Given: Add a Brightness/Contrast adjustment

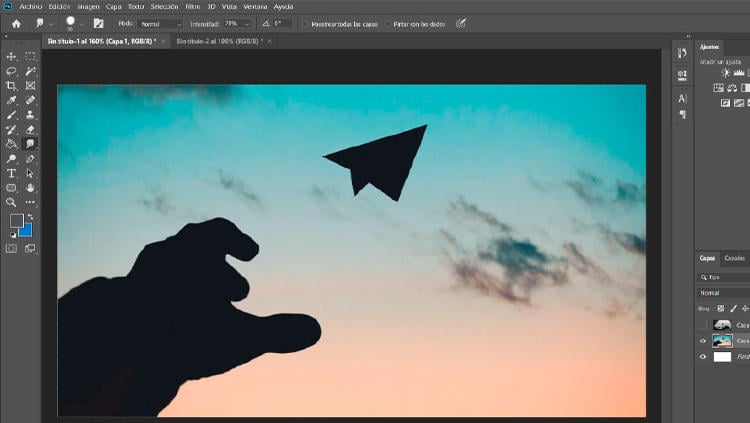Looking at the screenshot, I should [x=726, y=73].
